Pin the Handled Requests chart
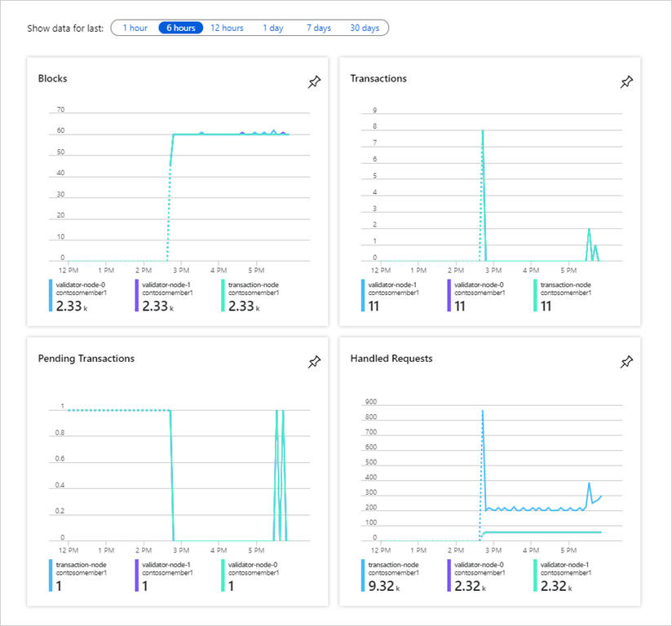Viewport: 672px width, 626px height. pos(626,362)
